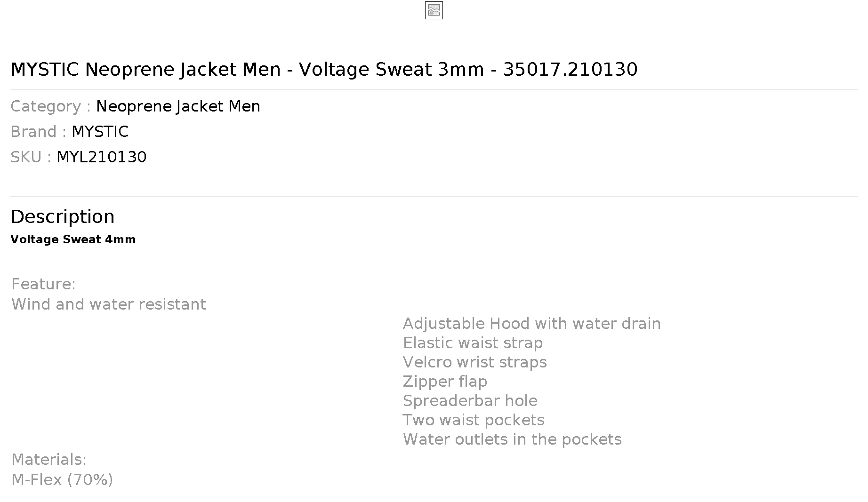This screenshot has width=868, height=502.
Task: Click the product title heading
Action: click(324, 69)
